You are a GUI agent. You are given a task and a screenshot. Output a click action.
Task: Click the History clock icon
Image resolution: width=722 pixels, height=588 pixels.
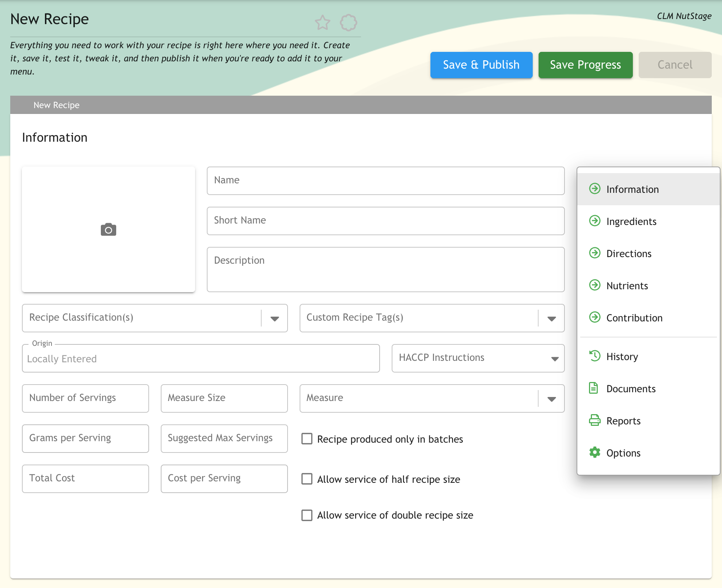click(594, 356)
